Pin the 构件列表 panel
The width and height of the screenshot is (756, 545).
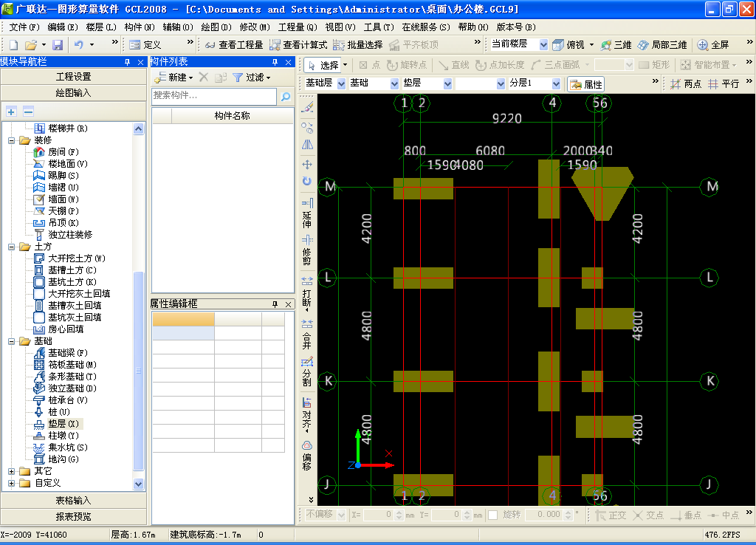pos(275,62)
